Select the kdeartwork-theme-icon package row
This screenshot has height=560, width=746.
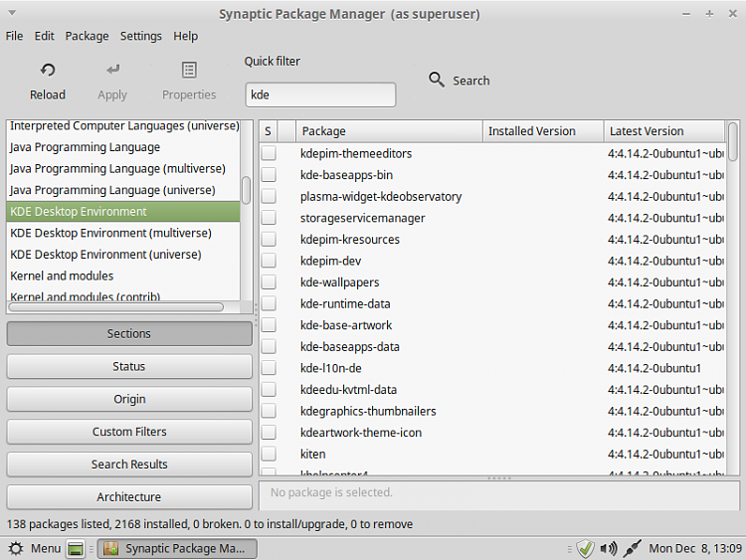[492, 432]
